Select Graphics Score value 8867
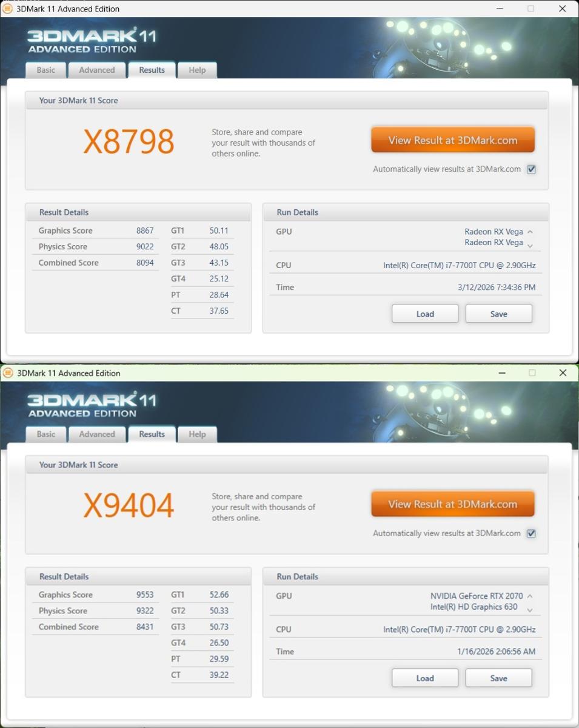Viewport: 579px width, 728px height. 145,231
